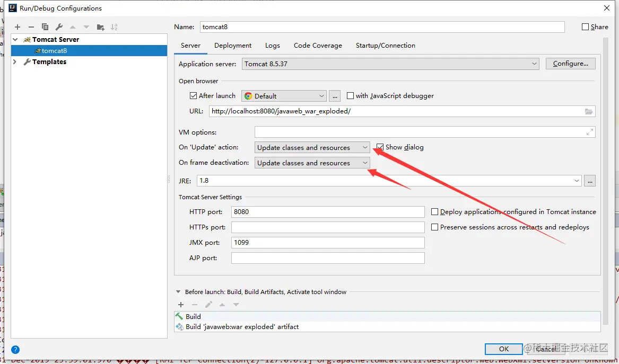Switch to the Code Coverage tab

click(x=318, y=46)
